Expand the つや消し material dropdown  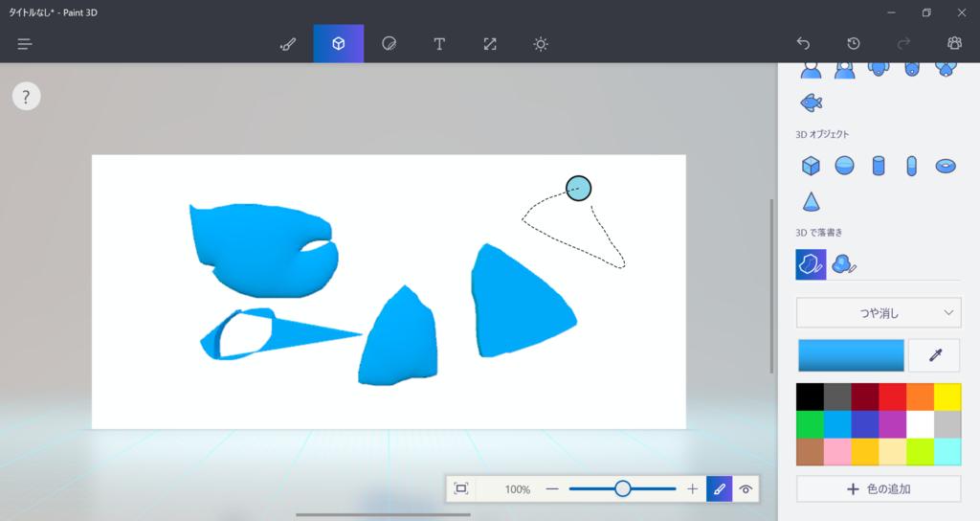(x=879, y=313)
